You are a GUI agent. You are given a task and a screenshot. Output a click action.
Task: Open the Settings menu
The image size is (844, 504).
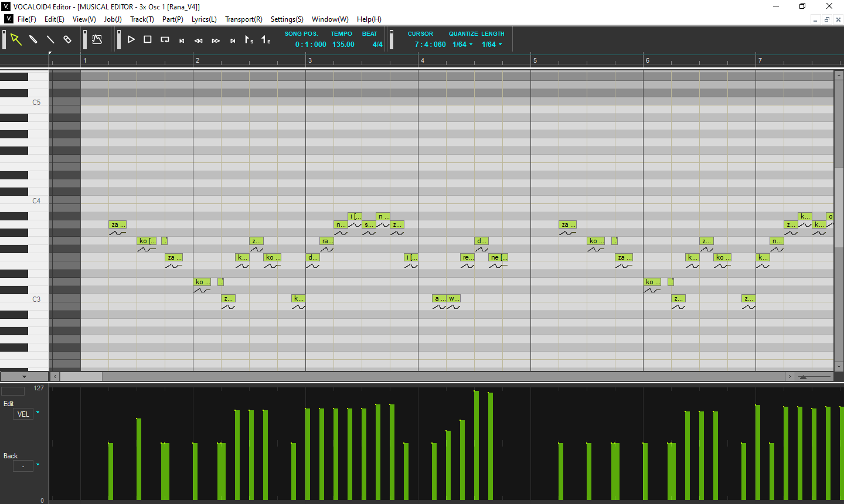click(287, 19)
